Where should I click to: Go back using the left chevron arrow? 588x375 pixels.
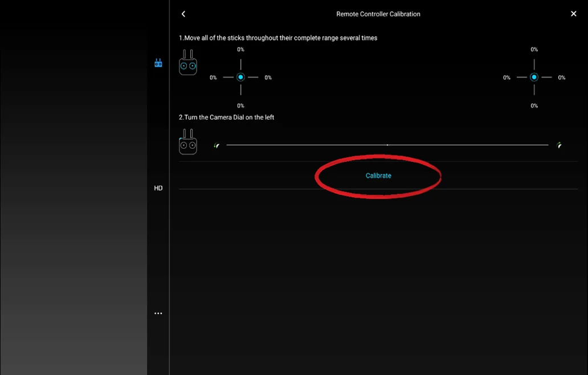tap(183, 14)
